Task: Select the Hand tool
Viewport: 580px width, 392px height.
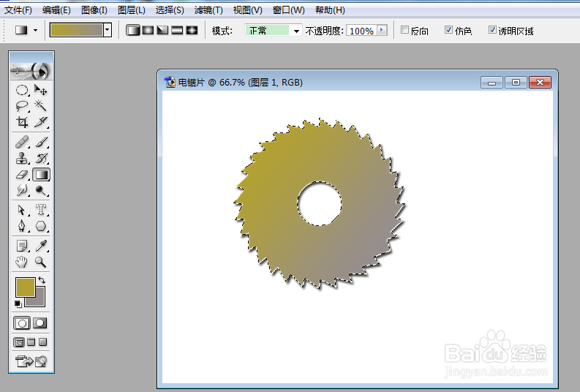Action: point(22,263)
